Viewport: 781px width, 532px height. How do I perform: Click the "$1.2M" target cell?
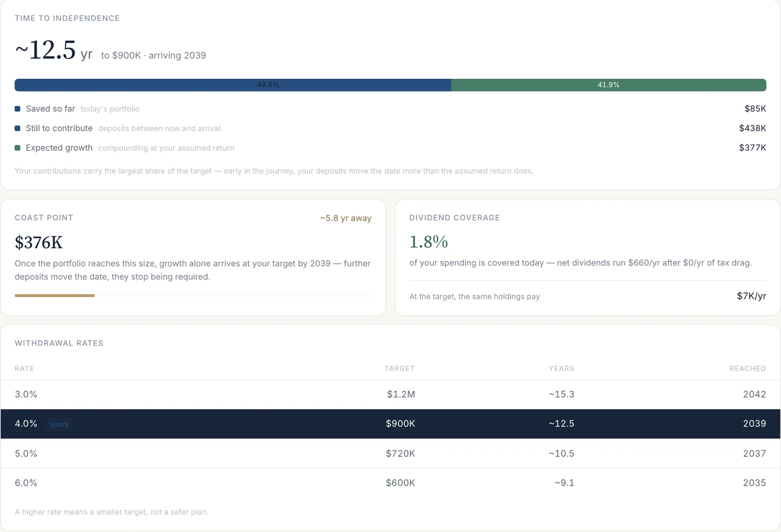point(401,395)
